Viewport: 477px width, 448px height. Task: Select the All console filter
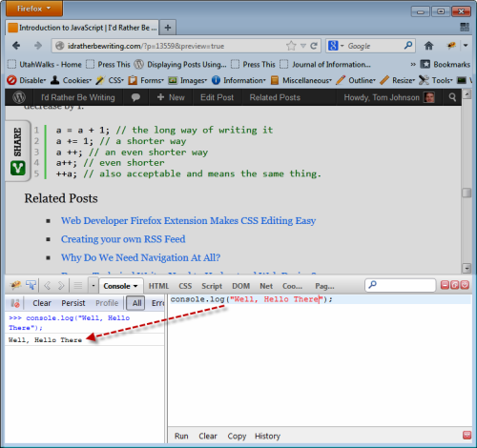point(136,303)
